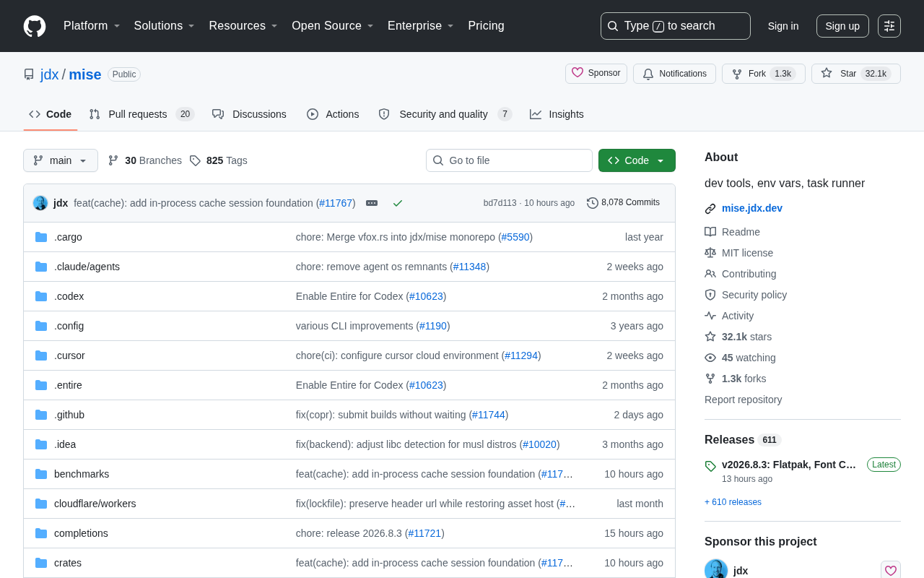
Task: Open the main branch selector
Action: [x=61, y=160]
